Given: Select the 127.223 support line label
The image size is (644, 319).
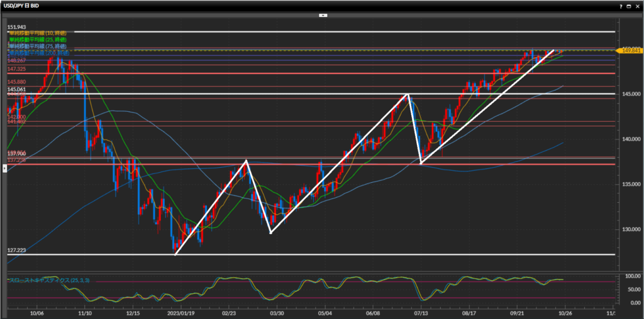Looking at the screenshot, I should [x=16, y=250].
